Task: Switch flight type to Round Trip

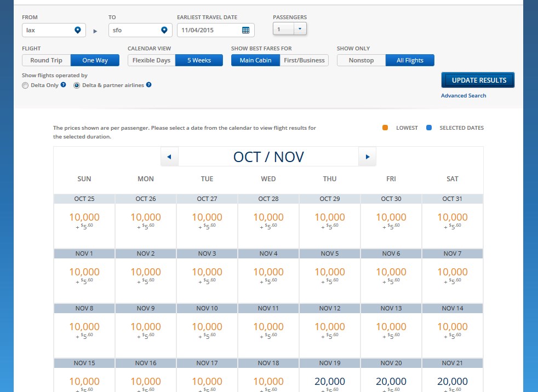Action: coord(47,60)
